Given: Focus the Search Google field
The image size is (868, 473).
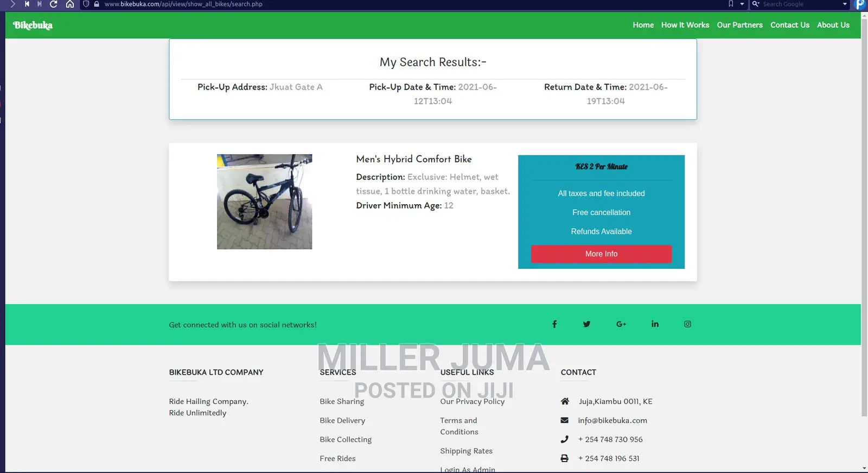Looking at the screenshot, I should [800, 4].
